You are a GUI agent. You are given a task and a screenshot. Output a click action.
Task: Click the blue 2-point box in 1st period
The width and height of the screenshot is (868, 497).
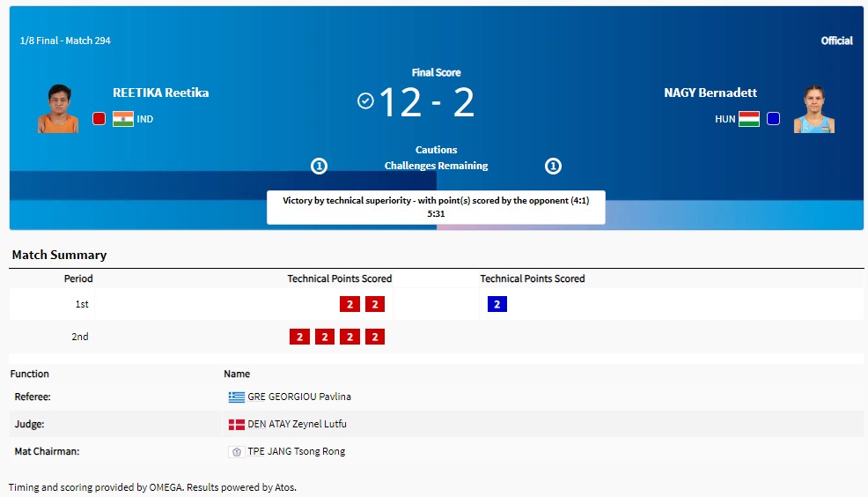(497, 305)
